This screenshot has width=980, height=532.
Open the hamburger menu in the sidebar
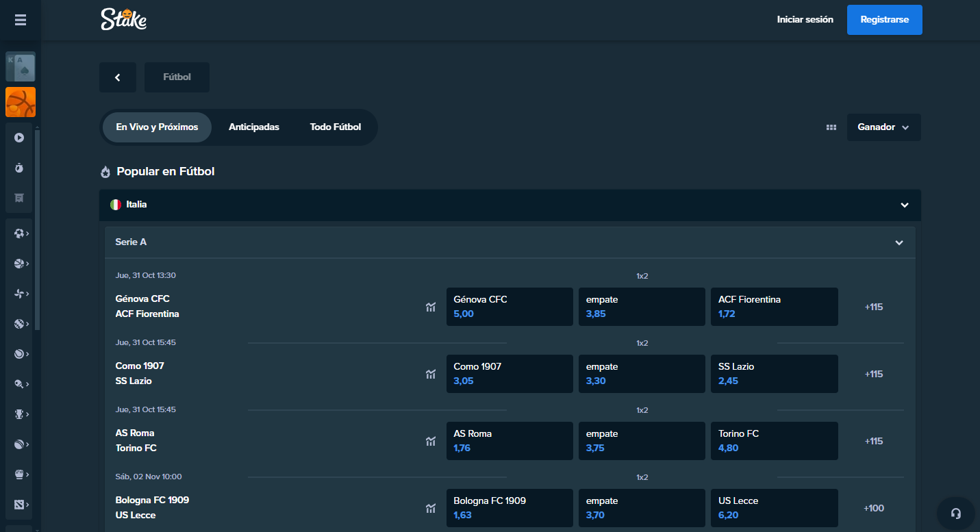(x=21, y=20)
